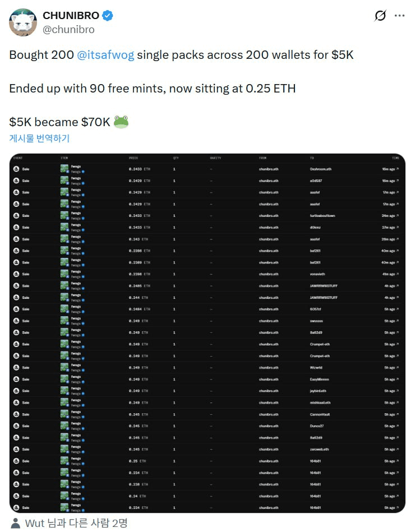This screenshot has width=411, height=532.
Task: Click 'Wut 님과 다른 사람 2명' text
Action: 76,523
